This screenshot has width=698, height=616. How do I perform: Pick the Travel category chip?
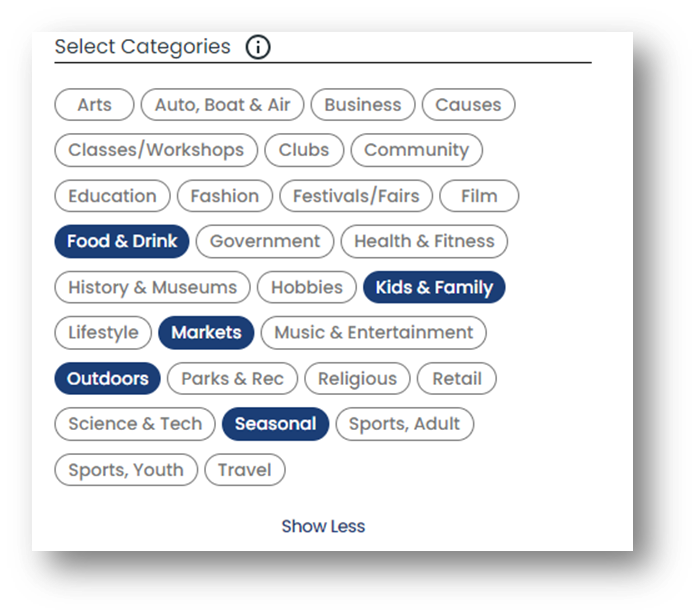point(245,470)
